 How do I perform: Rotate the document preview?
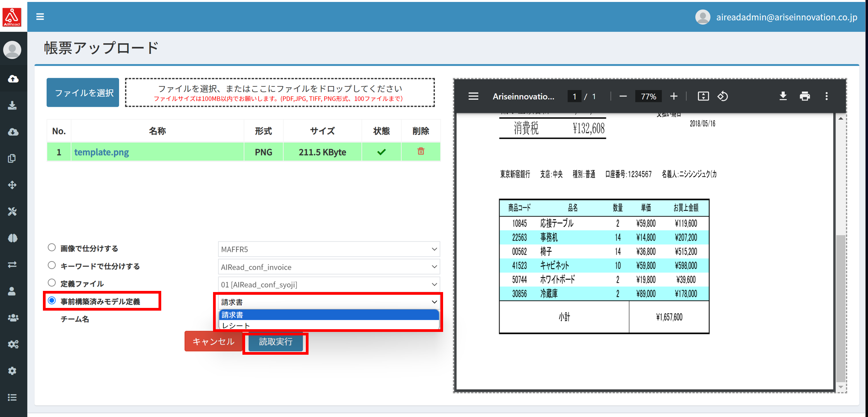tap(723, 96)
